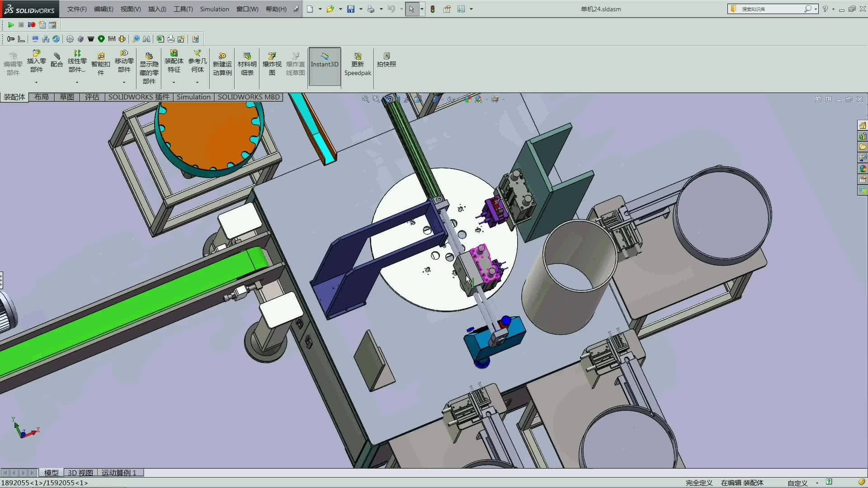This screenshot has height=488, width=868.
Task: Open the 编辑(E) menu
Action: click(104, 9)
